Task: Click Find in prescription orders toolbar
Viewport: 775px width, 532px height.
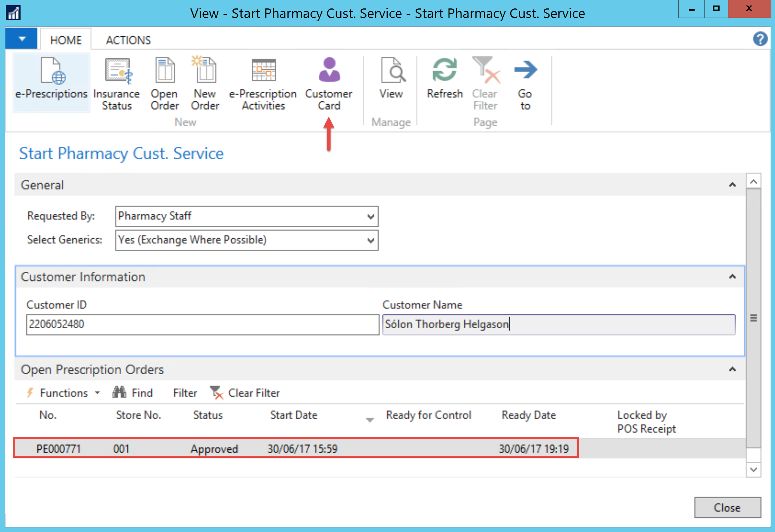Action: [x=133, y=393]
